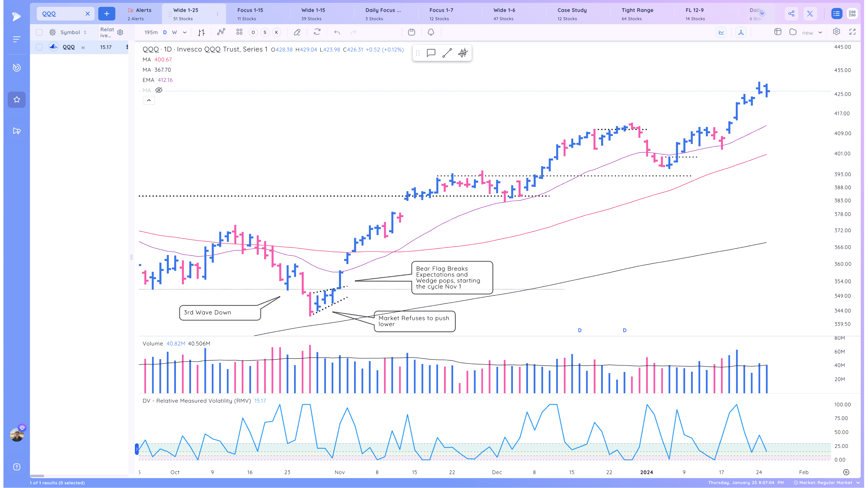Click the line chart panel icon
Screen dimensions: 868x488
(x=721, y=32)
